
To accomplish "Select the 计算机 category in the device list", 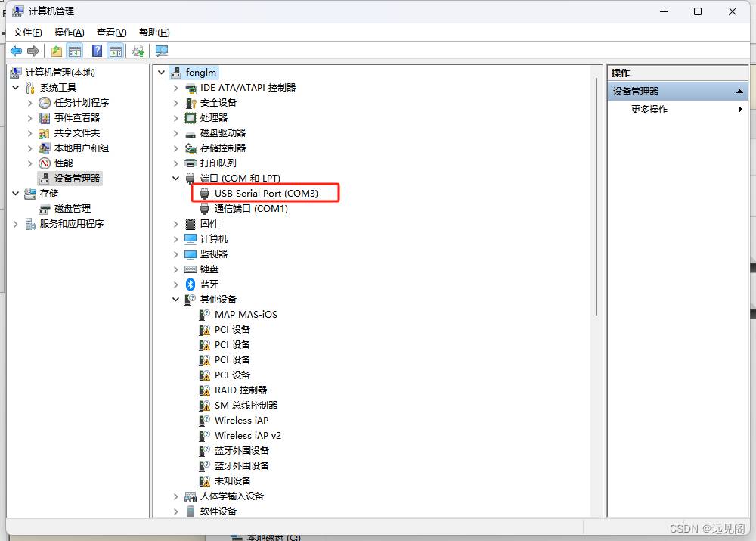I will (x=214, y=239).
